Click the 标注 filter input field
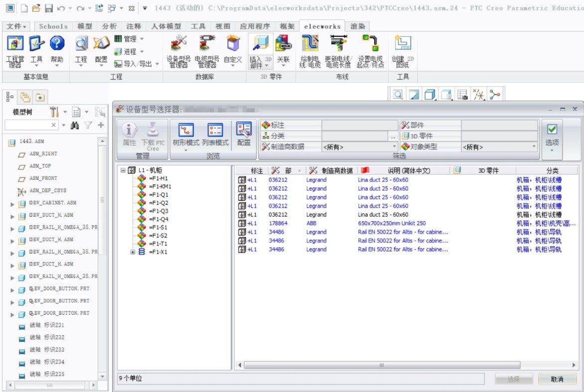This screenshot has width=584, height=392. 359,125
